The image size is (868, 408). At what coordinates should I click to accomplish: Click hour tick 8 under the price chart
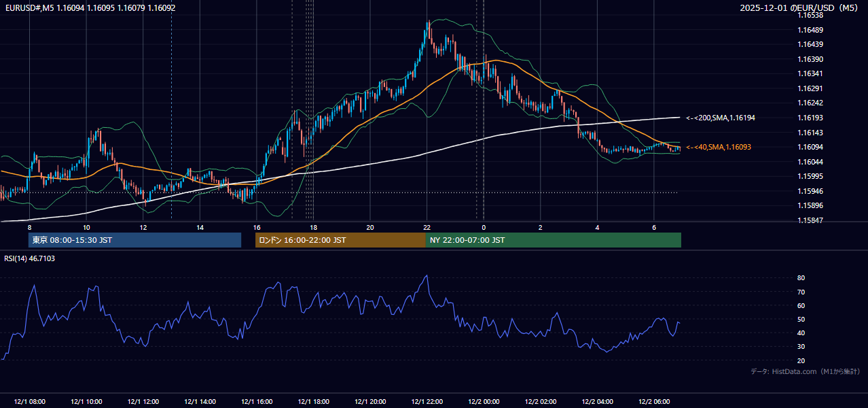(x=29, y=227)
